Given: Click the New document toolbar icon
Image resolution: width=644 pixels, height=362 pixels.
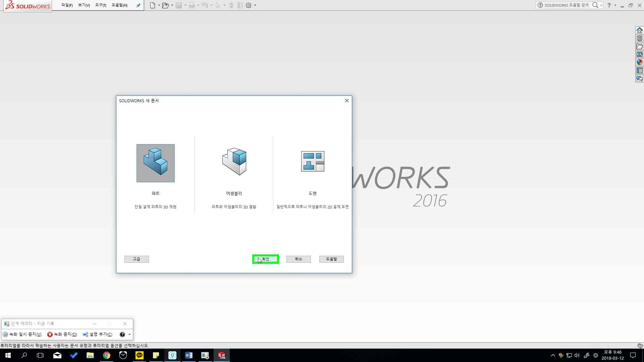Looking at the screenshot, I should 153,5.
